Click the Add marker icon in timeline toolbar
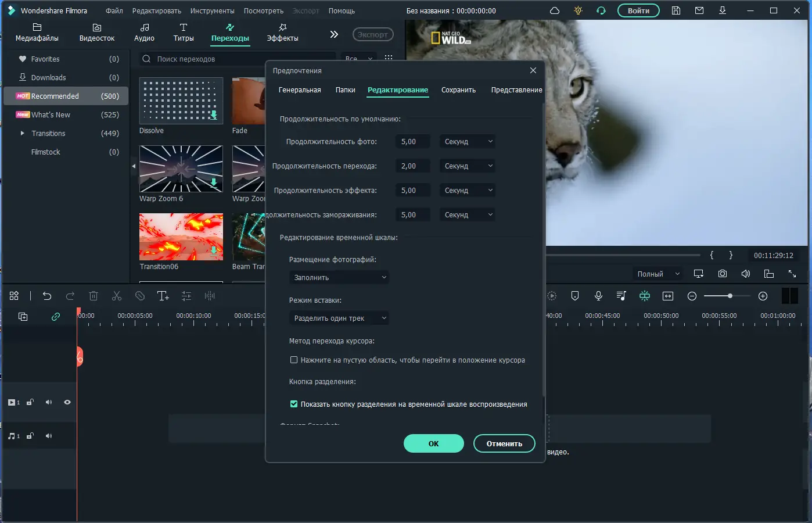The image size is (812, 523). [575, 296]
